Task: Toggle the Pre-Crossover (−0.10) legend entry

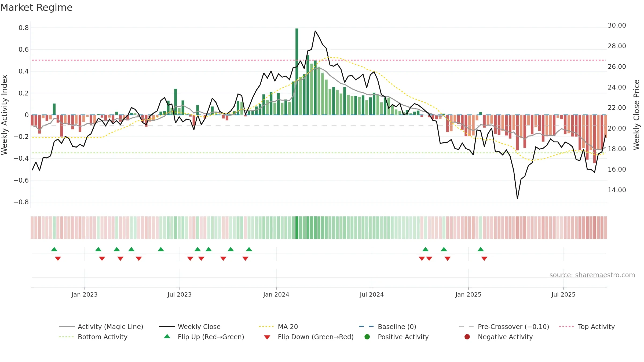Action: (x=504, y=327)
